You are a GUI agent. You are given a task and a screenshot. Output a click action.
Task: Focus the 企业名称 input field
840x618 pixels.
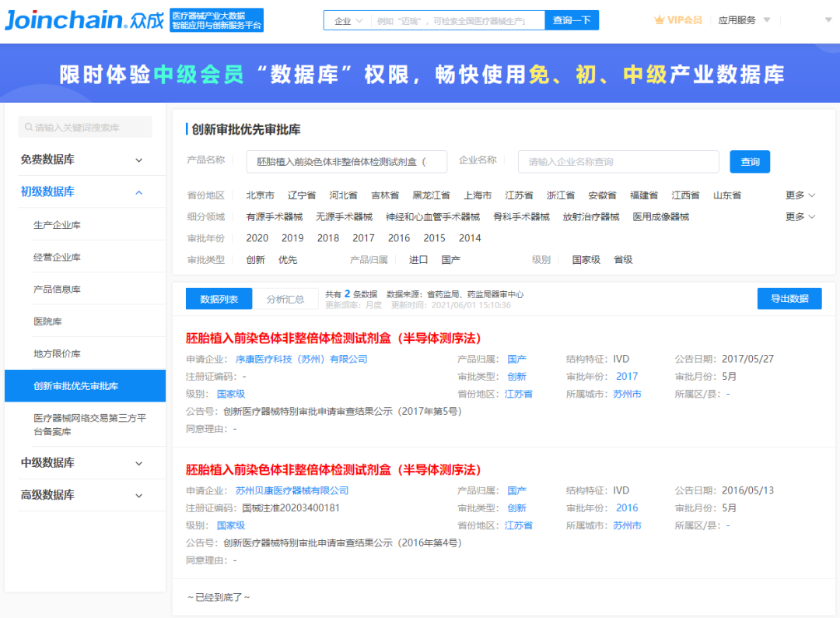point(618,162)
